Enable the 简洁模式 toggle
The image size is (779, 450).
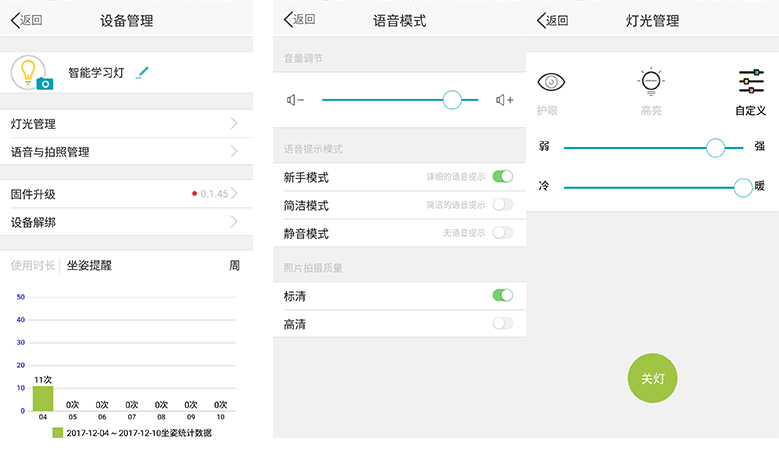pyautogui.click(x=502, y=205)
